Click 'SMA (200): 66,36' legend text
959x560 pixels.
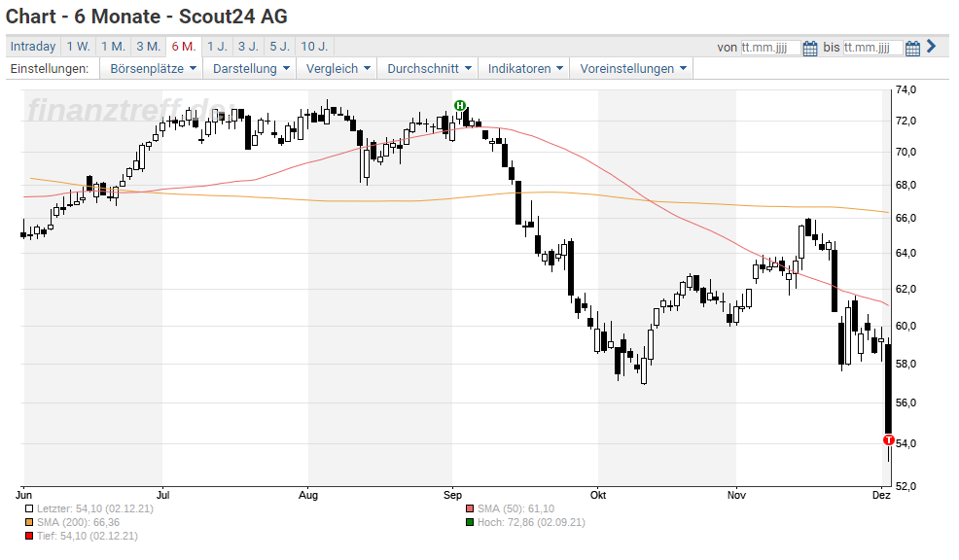(x=78, y=523)
